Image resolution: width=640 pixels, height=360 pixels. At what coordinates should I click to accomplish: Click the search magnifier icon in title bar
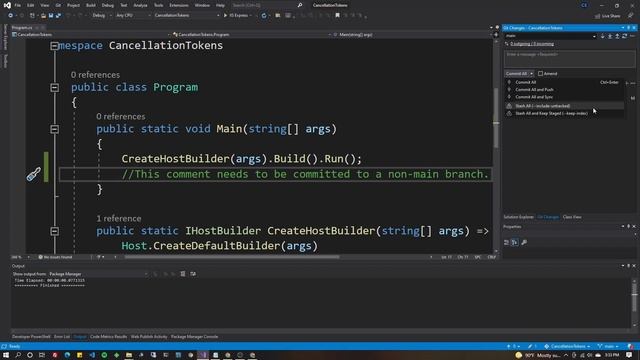[300, 5]
